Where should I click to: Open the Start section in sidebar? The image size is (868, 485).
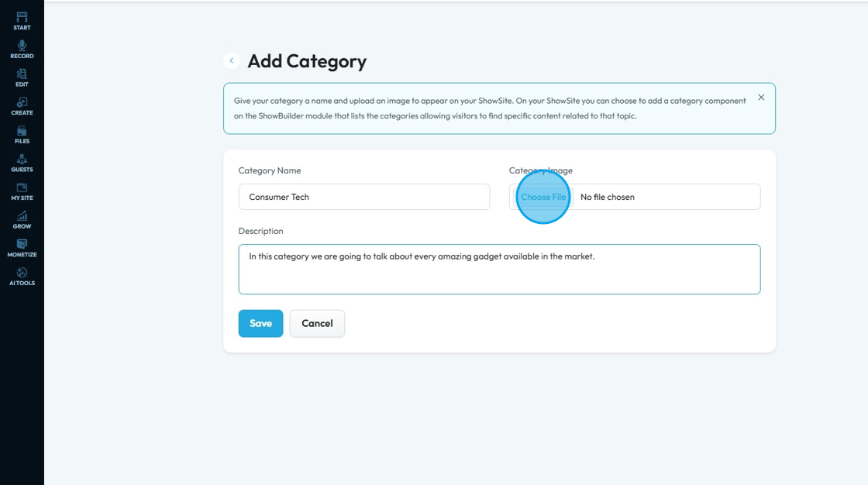click(x=22, y=21)
